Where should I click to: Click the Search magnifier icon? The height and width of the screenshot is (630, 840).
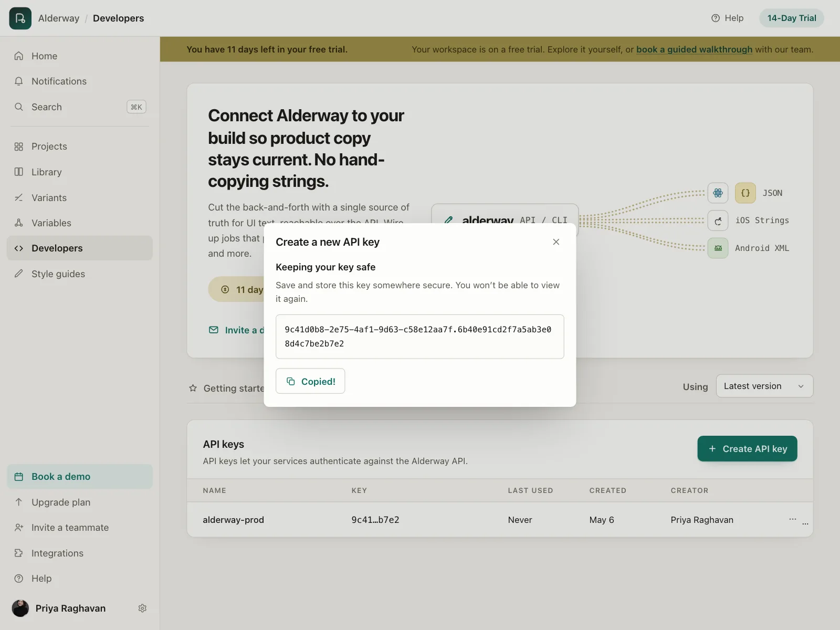19,107
